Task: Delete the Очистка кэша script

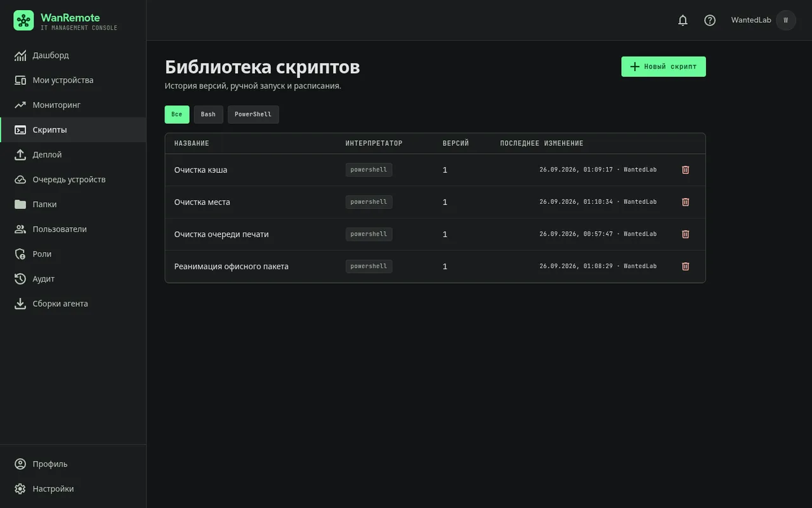Action: 685,170
